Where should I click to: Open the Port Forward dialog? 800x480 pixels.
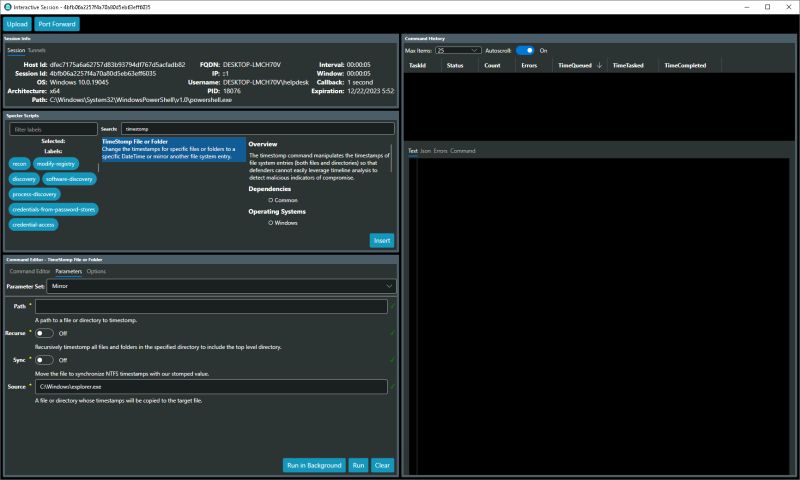point(57,24)
